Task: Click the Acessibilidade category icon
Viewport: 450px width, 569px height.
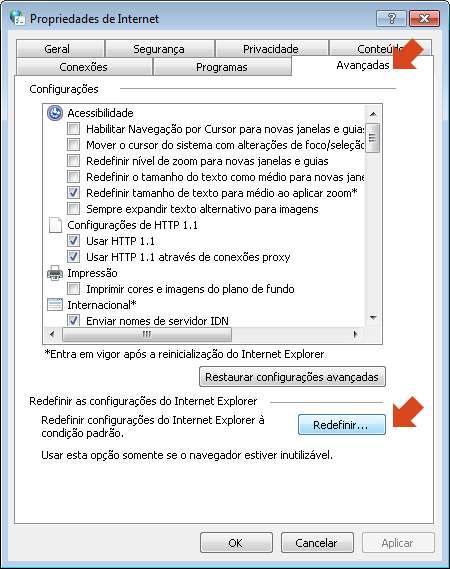Action: click(x=55, y=113)
